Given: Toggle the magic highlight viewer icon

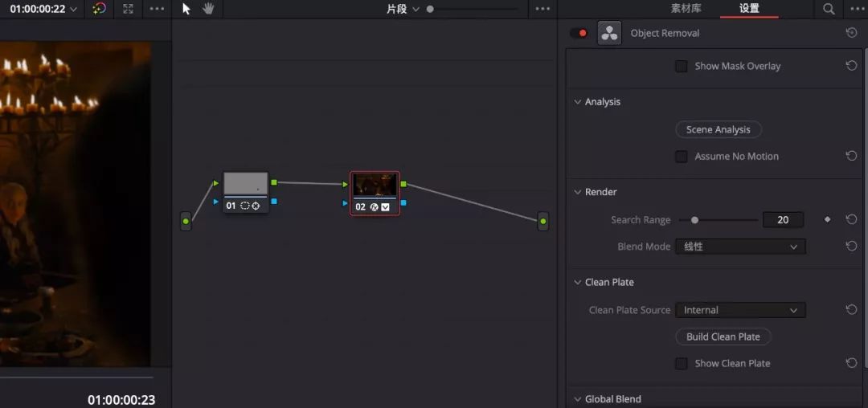Looking at the screenshot, I should click(x=99, y=9).
